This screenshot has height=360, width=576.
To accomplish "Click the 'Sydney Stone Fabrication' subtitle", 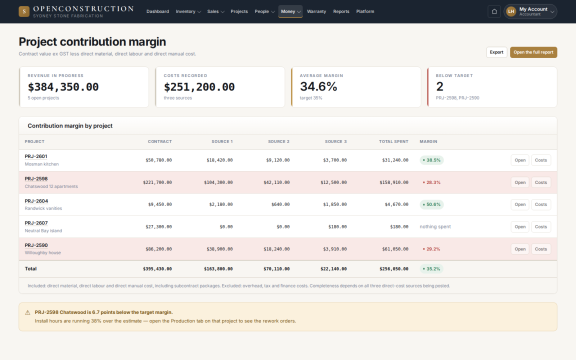I will coord(68,16).
